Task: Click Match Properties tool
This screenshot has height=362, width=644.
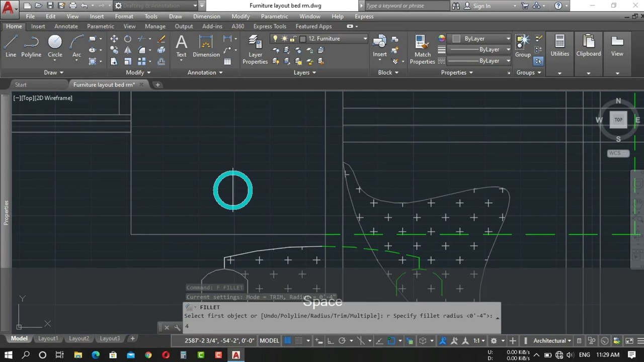Action: click(422, 50)
